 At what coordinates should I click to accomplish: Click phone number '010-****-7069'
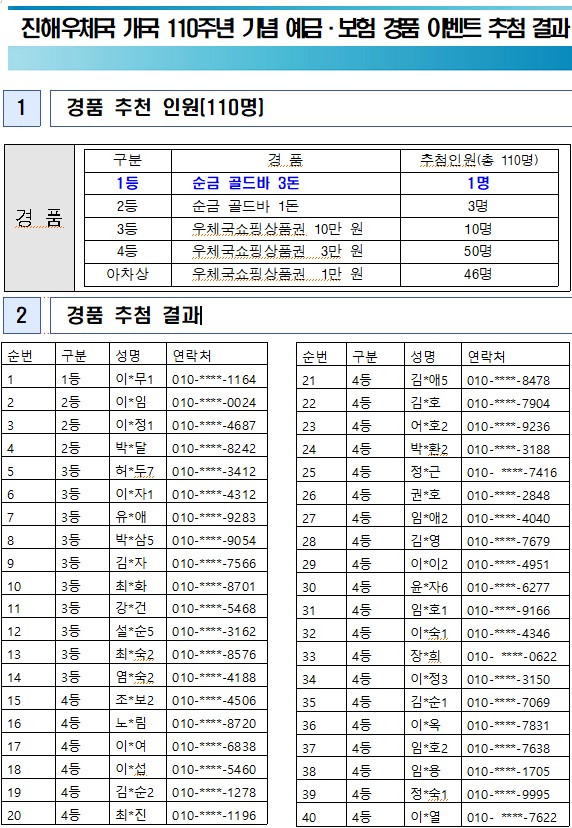pyautogui.click(x=509, y=703)
